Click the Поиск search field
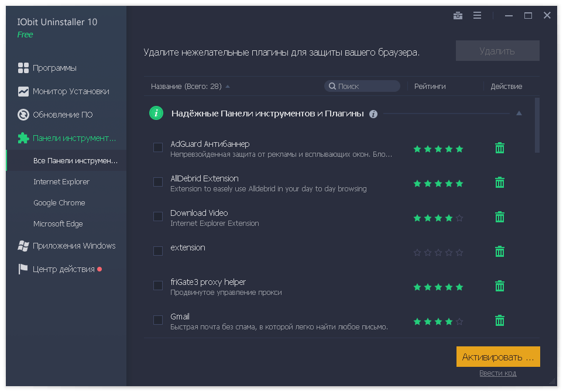 coord(362,86)
